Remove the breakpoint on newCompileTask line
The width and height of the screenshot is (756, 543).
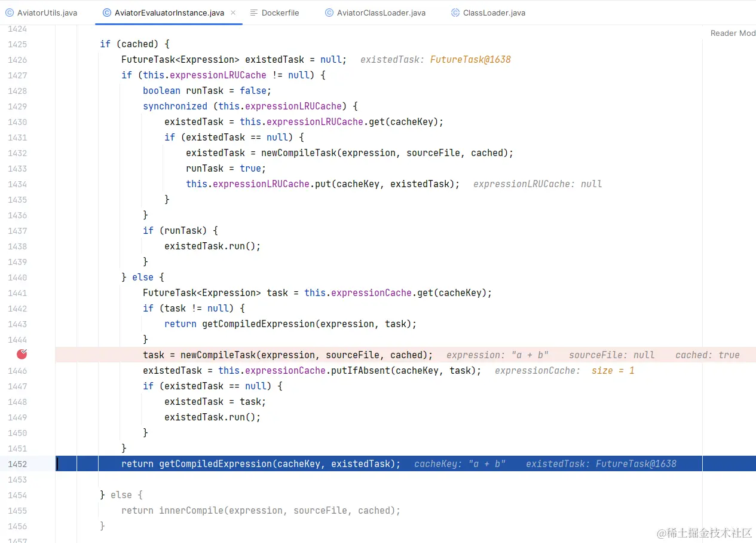pos(22,354)
